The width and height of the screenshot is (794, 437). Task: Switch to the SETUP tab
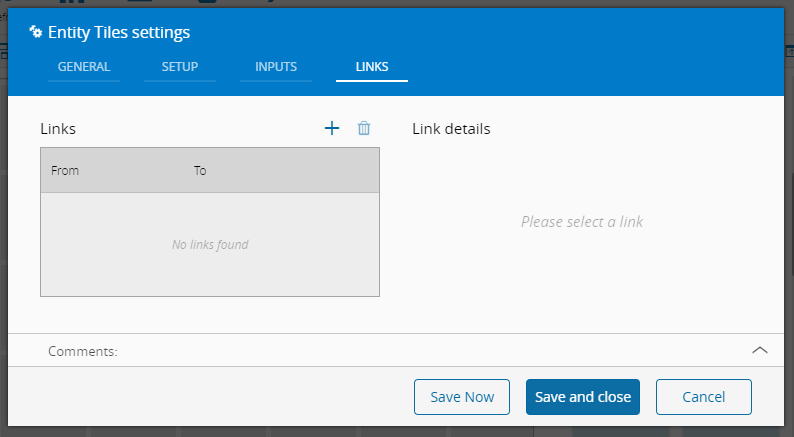point(180,67)
